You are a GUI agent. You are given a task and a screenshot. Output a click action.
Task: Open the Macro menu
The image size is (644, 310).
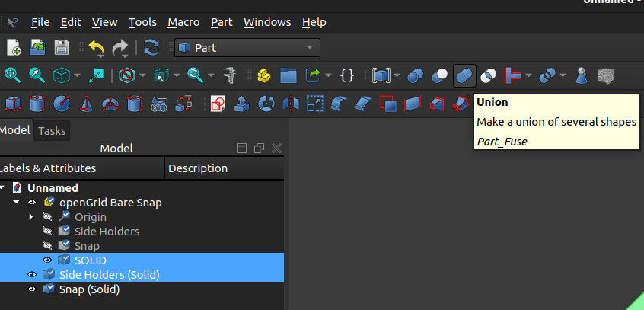tap(183, 22)
